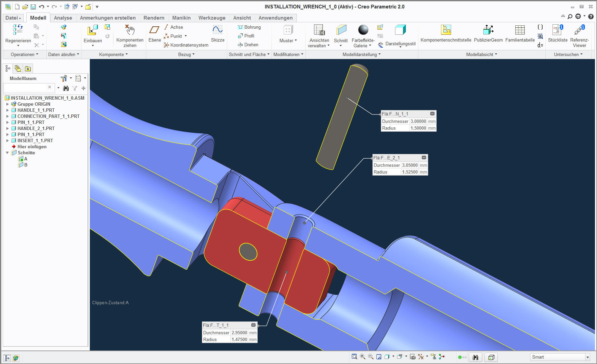Image resolution: width=597 pixels, height=364 pixels.
Task: Click the Achse datum axis tool
Action: pyautogui.click(x=174, y=27)
